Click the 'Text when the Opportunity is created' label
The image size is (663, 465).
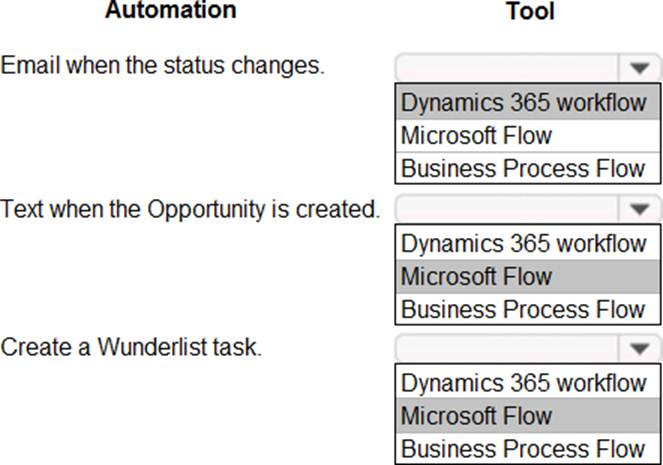(x=190, y=210)
